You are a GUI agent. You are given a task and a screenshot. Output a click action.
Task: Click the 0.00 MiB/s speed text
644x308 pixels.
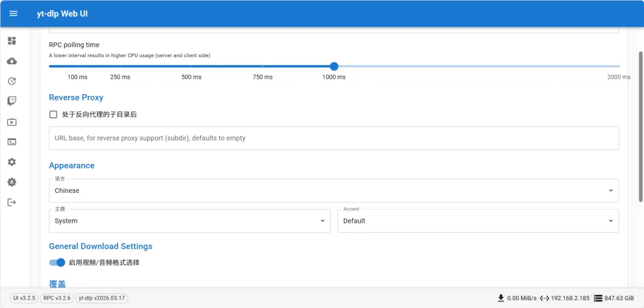click(522, 298)
